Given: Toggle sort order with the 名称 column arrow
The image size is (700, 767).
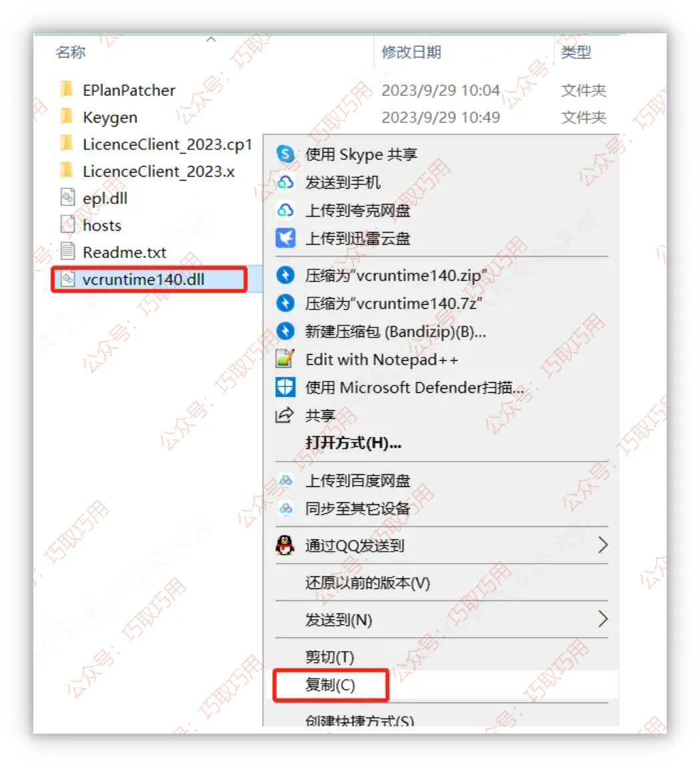Looking at the screenshot, I should [x=211, y=39].
